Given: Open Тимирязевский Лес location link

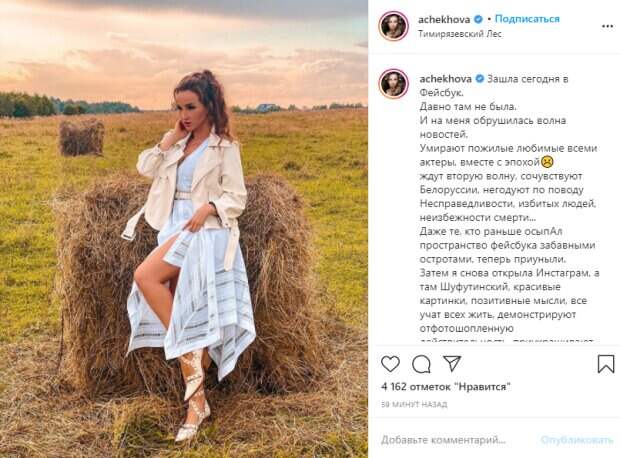Looking at the screenshot, I should 460,34.
